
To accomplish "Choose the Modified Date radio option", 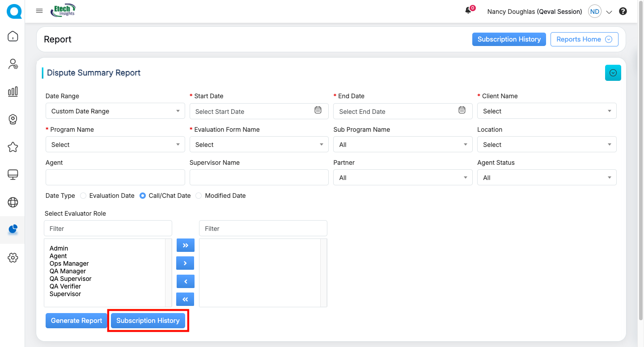I will click(199, 196).
